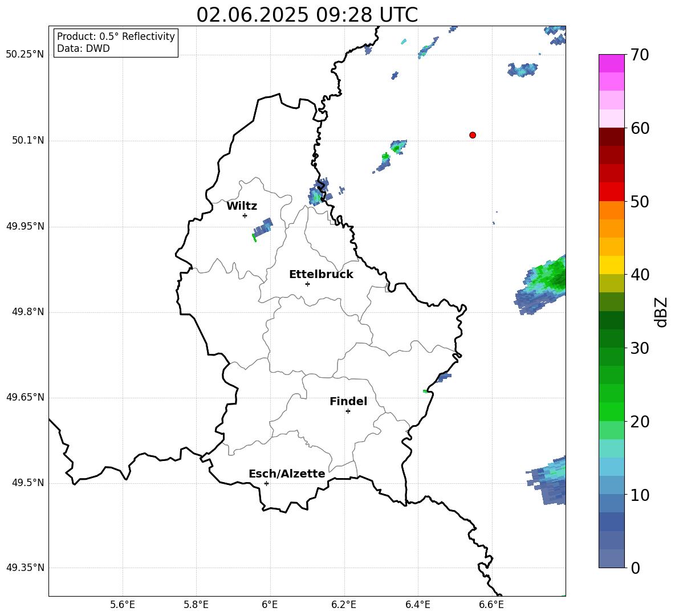Image resolution: width=675 pixels, height=616 pixels.
Task: Select the Esch/Alzette city label
Action: pyautogui.click(x=287, y=474)
